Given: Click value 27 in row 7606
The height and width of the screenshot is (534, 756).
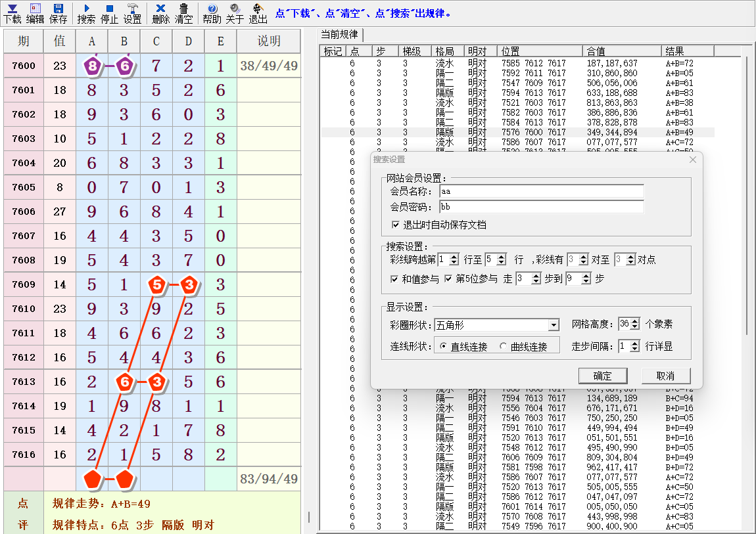Looking at the screenshot, I should point(60,211).
